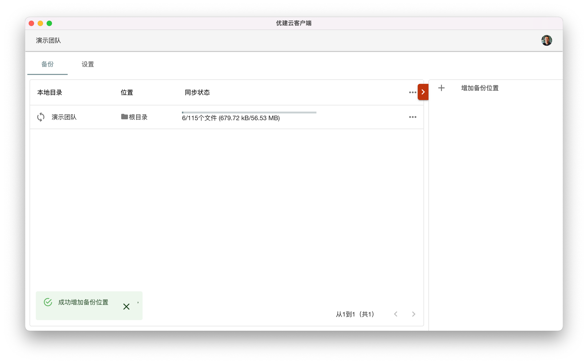This screenshot has height=364, width=588.
Task: Go to the previous page arrow
Action: 396,314
